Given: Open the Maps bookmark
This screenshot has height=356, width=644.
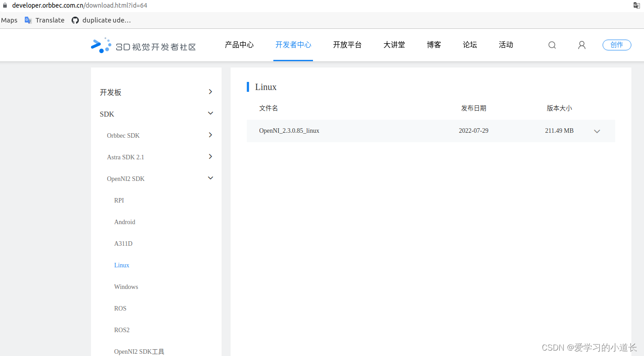Looking at the screenshot, I should pos(9,20).
